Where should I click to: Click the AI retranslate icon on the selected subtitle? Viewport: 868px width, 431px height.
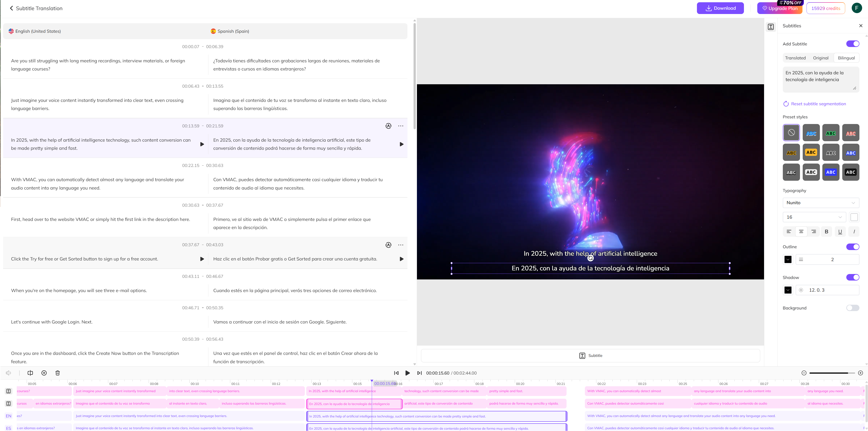pyautogui.click(x=388, y=126)
